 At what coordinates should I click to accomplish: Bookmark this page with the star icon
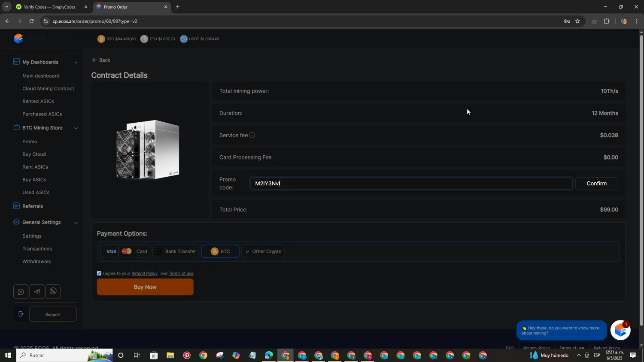[577, 21]
